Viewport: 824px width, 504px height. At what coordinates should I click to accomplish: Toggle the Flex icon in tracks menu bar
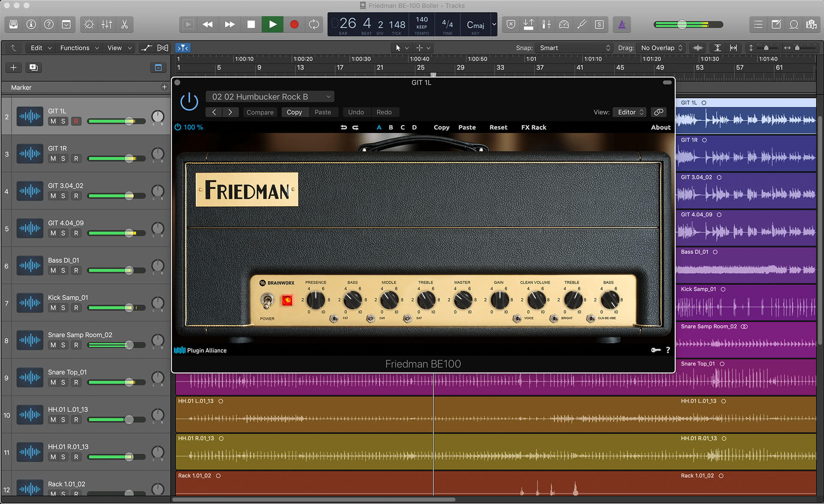[x=163, y=48]
